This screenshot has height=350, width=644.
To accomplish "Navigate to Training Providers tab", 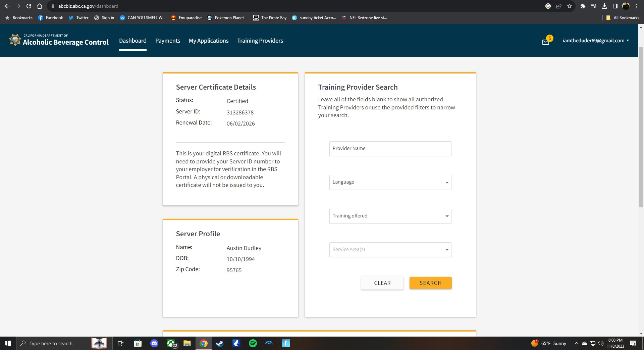I will (x=260, y=41).
